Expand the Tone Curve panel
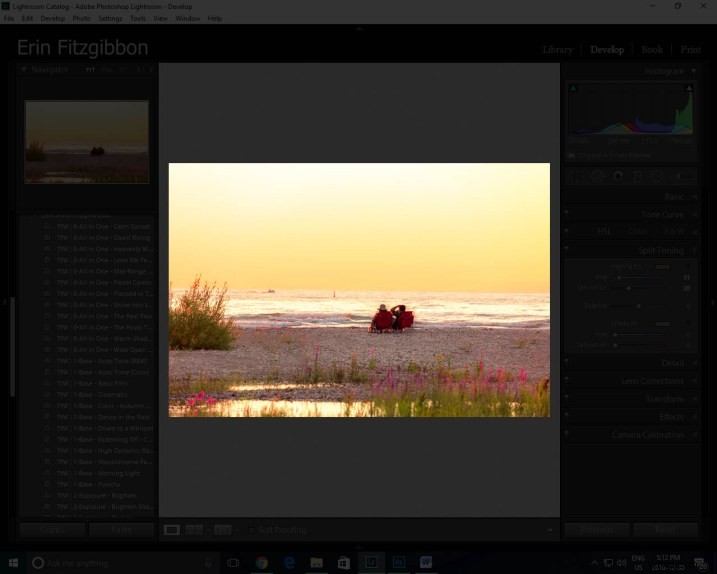The image size is (717, 574). pos(662,215)
